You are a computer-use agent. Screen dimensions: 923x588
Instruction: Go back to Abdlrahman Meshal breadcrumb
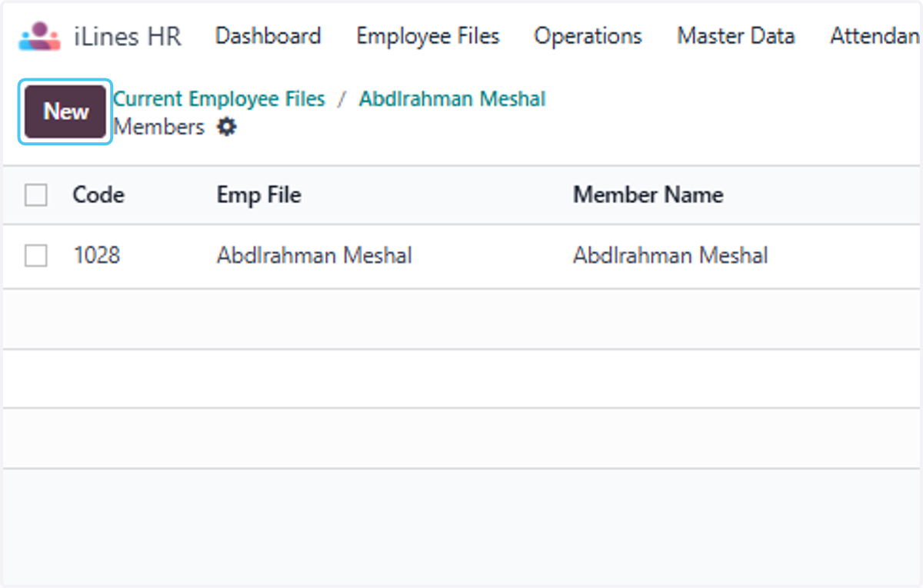click(452, 99)
